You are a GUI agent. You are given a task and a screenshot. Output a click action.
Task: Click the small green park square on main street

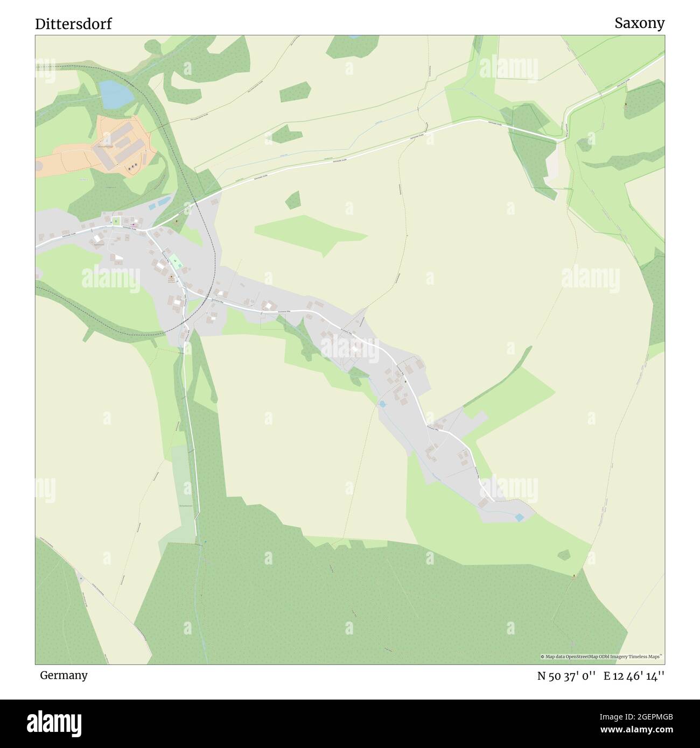coord(116,220)
